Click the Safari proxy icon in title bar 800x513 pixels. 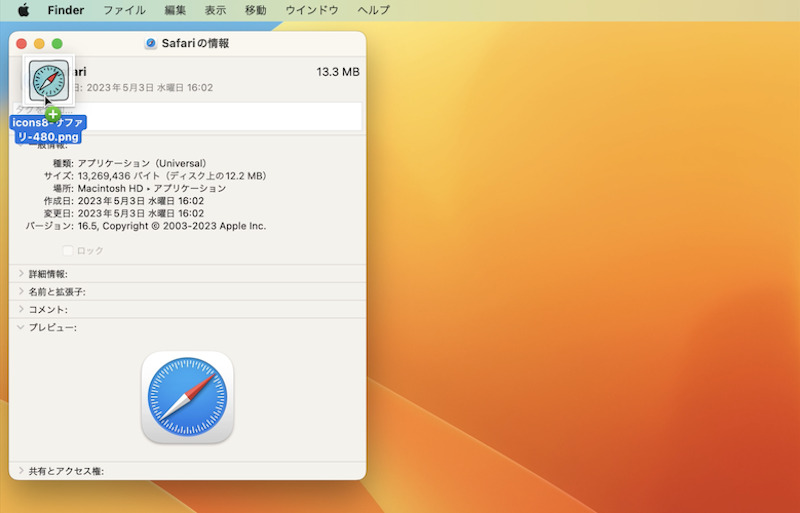151,44
